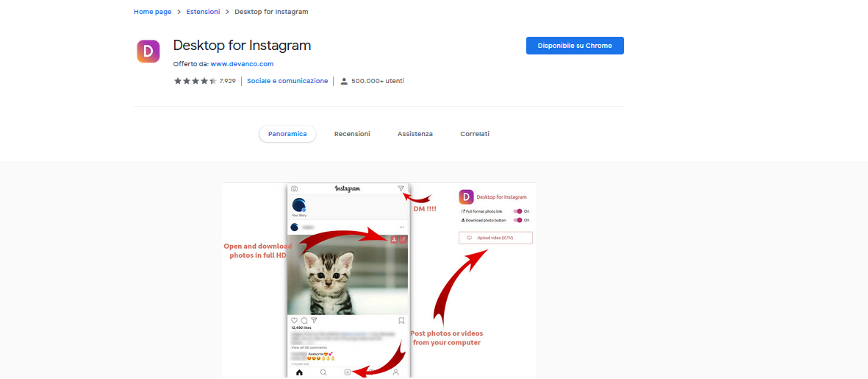Viewport: 868px width, 379px height.
Task: Save post with the bookmark icon
Action: [x=401, y=320]
